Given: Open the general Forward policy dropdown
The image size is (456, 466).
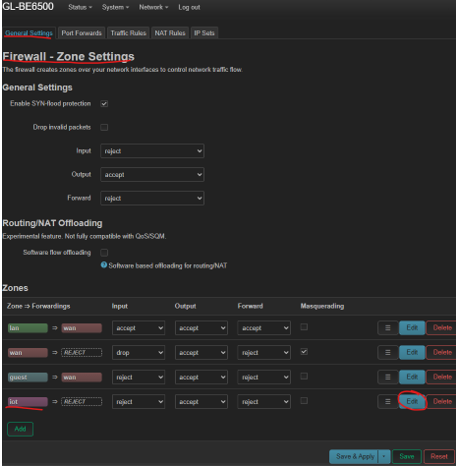Looking at the screenshot, I should pyautogui.click(x=152, y=198).
